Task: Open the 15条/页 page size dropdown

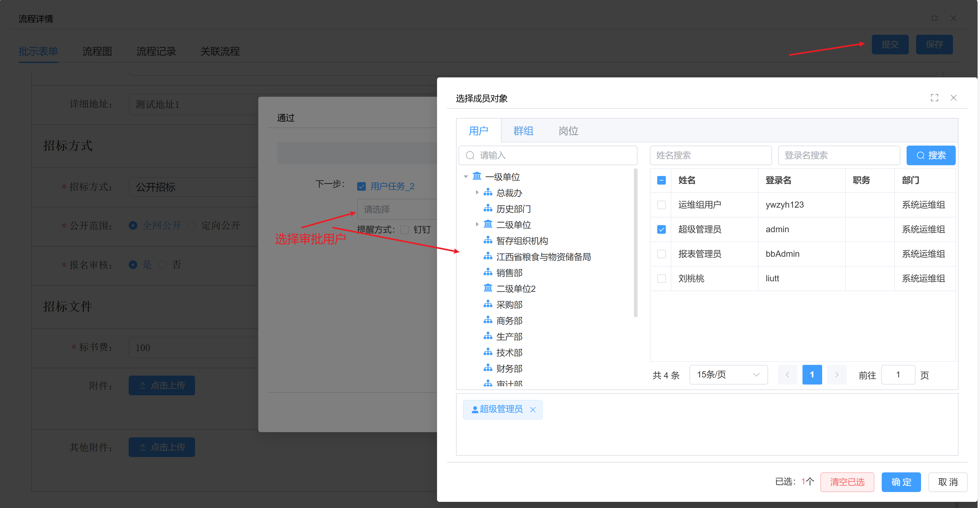Action: [x=728, y=375]
